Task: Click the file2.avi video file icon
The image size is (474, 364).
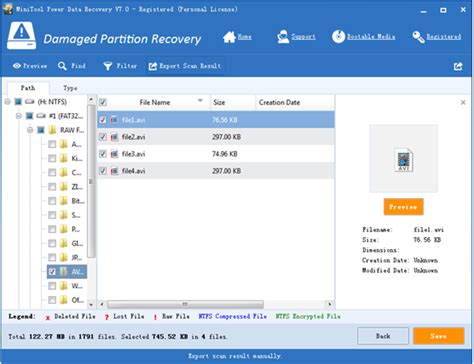Action: [x=114, y=137]
